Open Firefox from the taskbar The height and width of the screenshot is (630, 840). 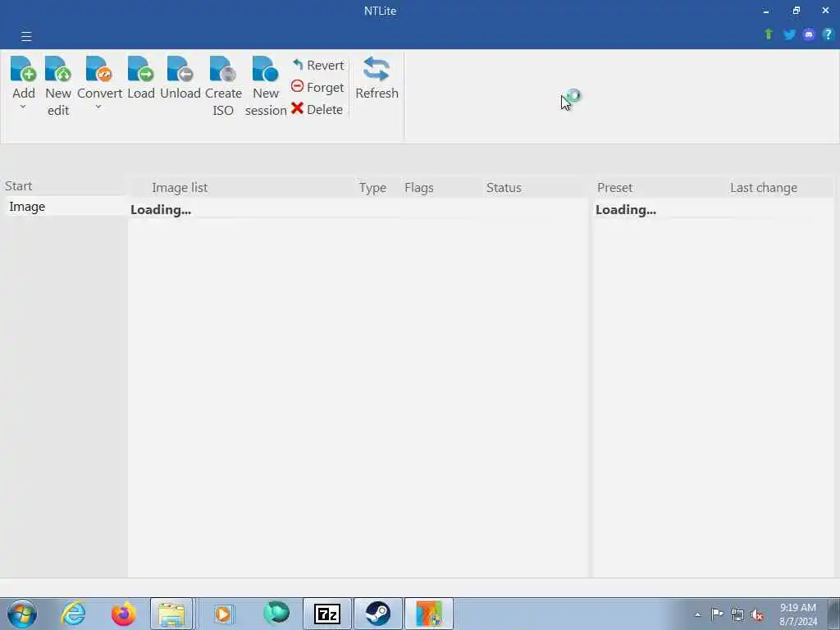coord(124,614)
